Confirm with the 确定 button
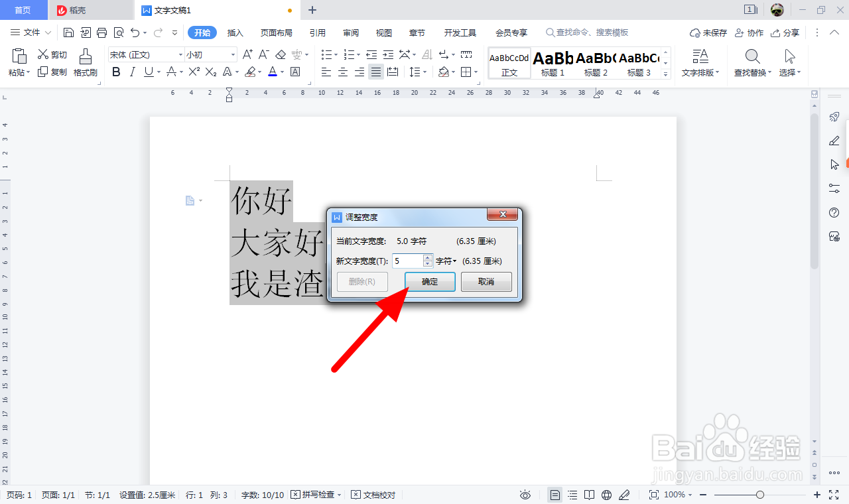The height and width of the screenshot is (504, 849). click(x=429, y=281)
